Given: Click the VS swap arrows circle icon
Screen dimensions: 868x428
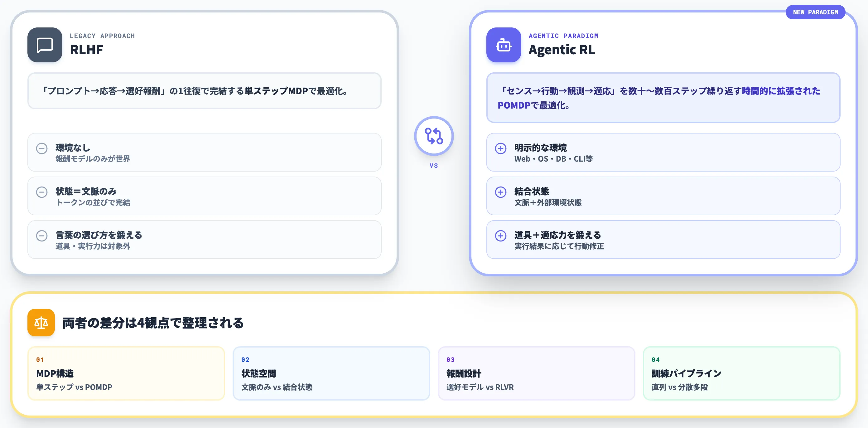Looking at the screenshot, I should [x=434, y=136].
